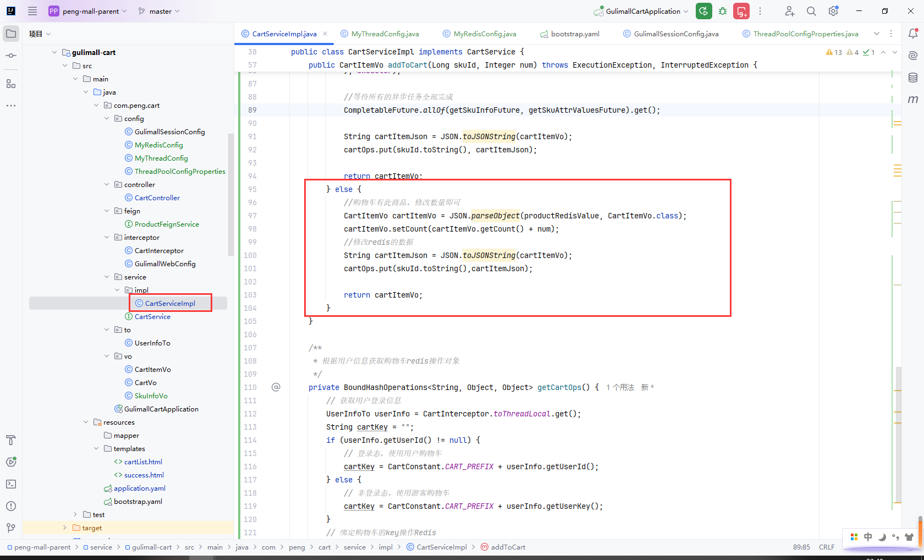The width and height of the screenshot is (924, 560).
Task: Run GulimallCartApplication with green rerun button
Action: pos(703,11)
